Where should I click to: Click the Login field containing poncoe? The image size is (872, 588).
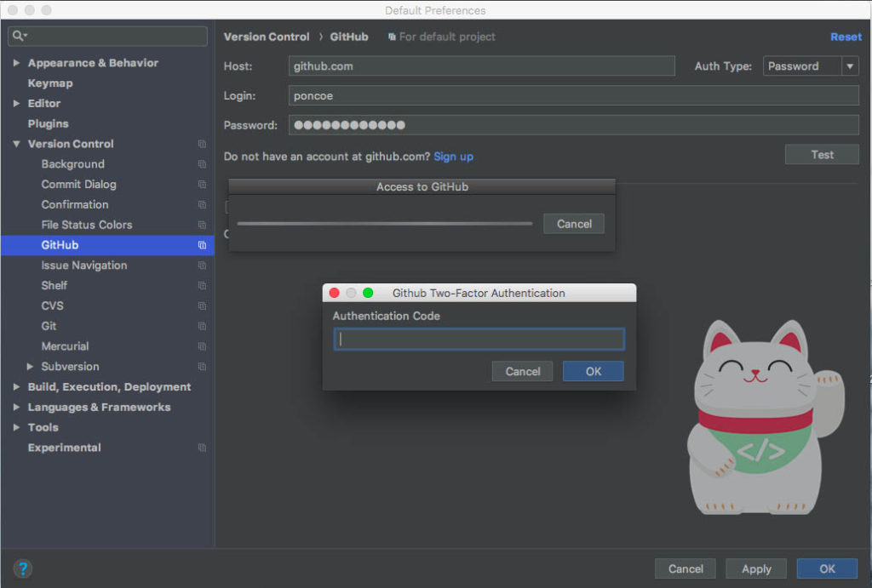tap(574, 95)
